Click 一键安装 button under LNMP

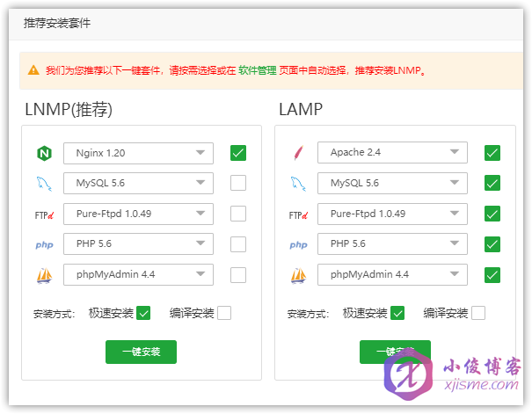click(142, 352)
